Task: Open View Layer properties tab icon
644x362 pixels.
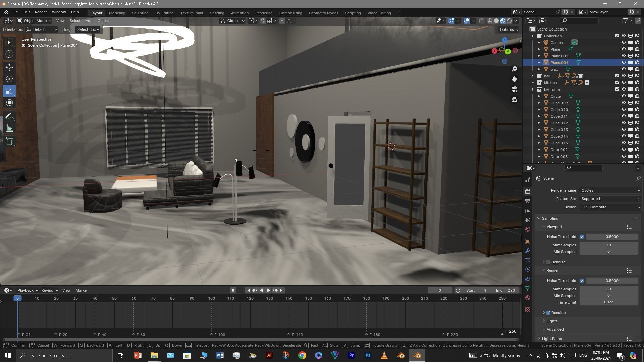Action: 528,210
